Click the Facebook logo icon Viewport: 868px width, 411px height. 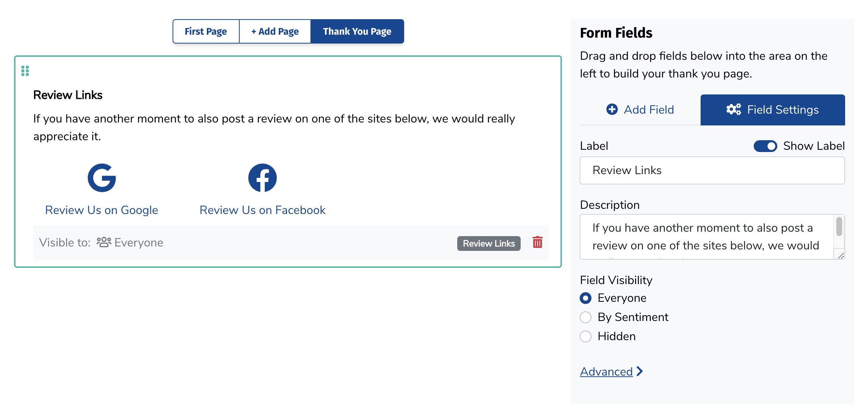[x=262, y=178]
